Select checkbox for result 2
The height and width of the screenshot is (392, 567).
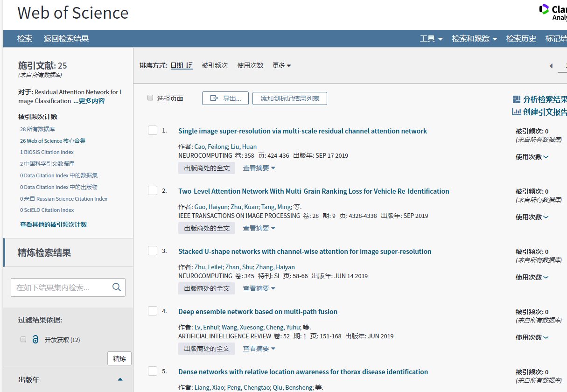153,190
